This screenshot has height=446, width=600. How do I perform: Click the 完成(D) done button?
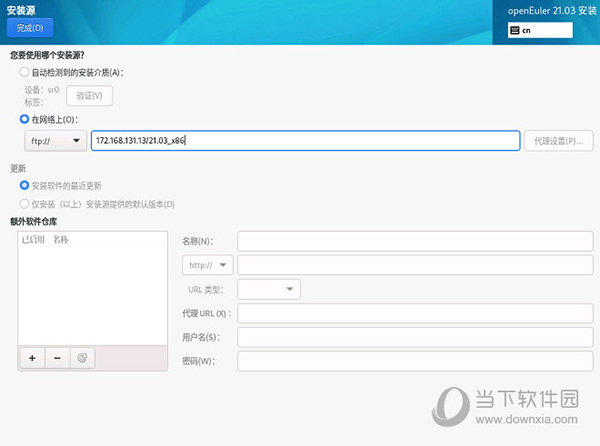click(x=30, y=28)
